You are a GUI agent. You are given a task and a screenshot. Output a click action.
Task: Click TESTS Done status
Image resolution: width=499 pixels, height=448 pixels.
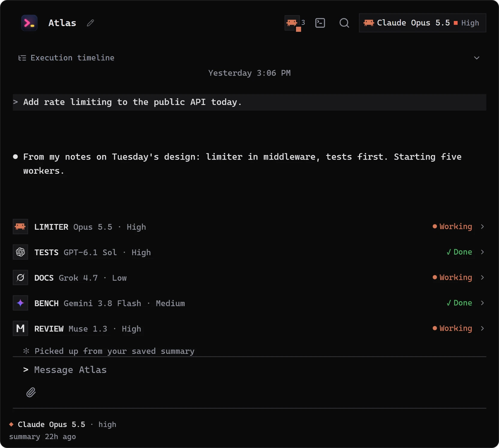pyautogui.click(x=459, y=252)
